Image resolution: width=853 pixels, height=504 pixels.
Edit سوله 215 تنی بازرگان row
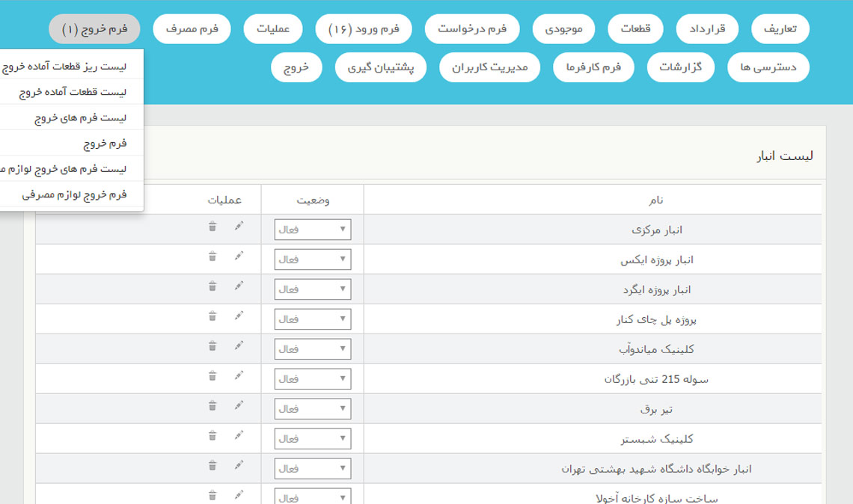239,375
